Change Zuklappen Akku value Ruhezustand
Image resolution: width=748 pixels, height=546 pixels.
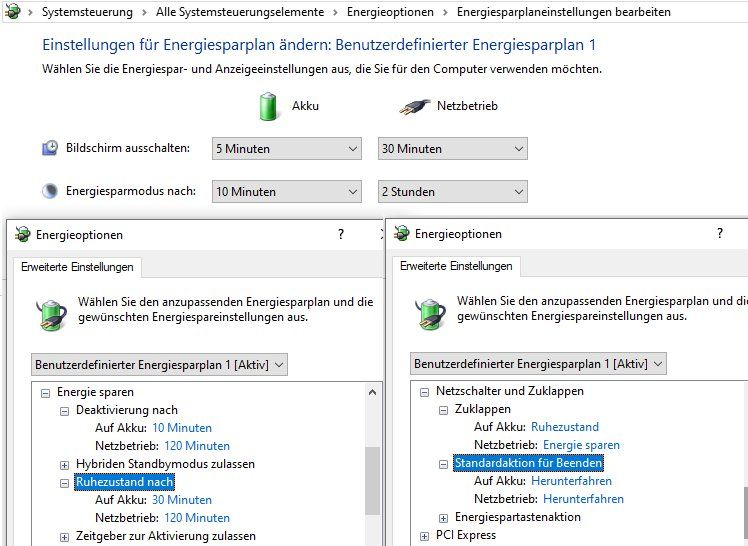[x=565, y=427]
